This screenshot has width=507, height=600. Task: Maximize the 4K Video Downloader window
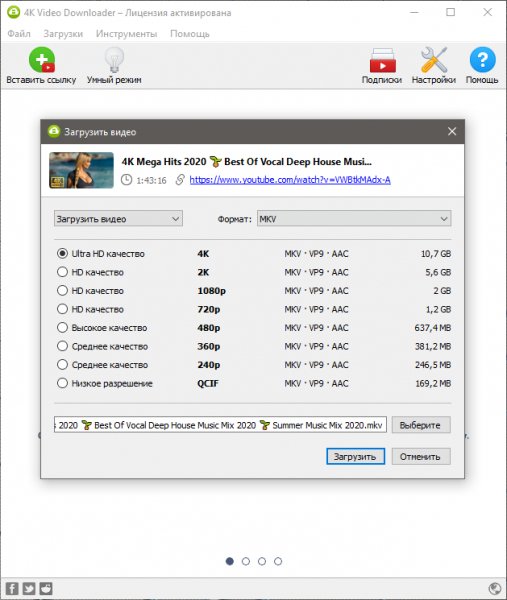pyautogui.click(x=451, y=12)
